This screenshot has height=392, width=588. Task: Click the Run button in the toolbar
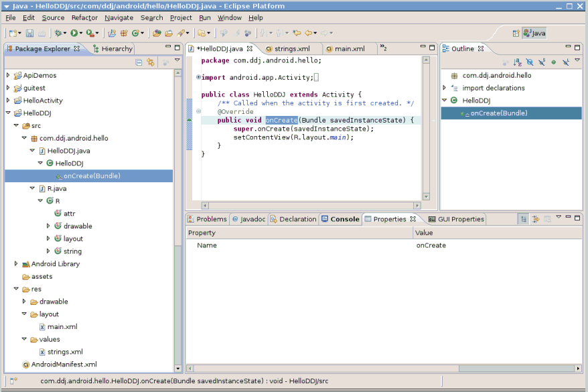coord(74,33)
